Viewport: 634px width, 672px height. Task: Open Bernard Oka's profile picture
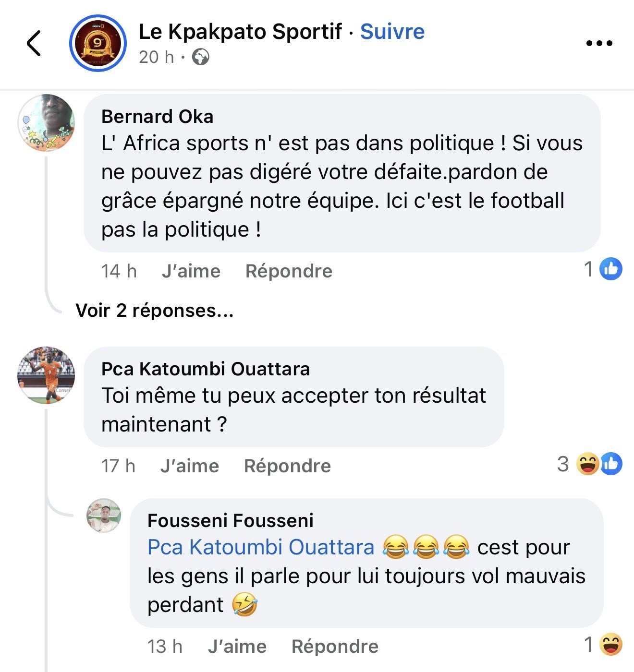coord(47,123)
